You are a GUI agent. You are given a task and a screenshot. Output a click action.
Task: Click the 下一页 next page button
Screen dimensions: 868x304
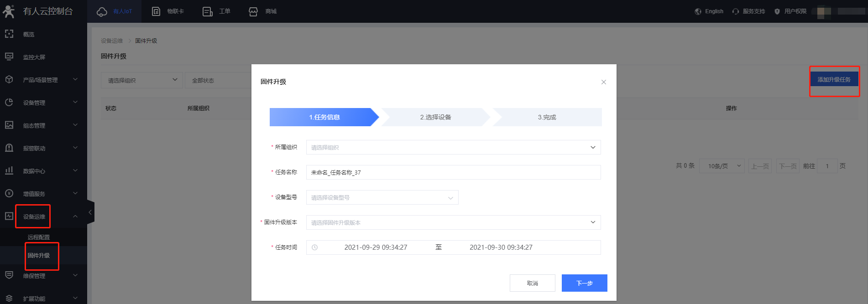point(788,166)
